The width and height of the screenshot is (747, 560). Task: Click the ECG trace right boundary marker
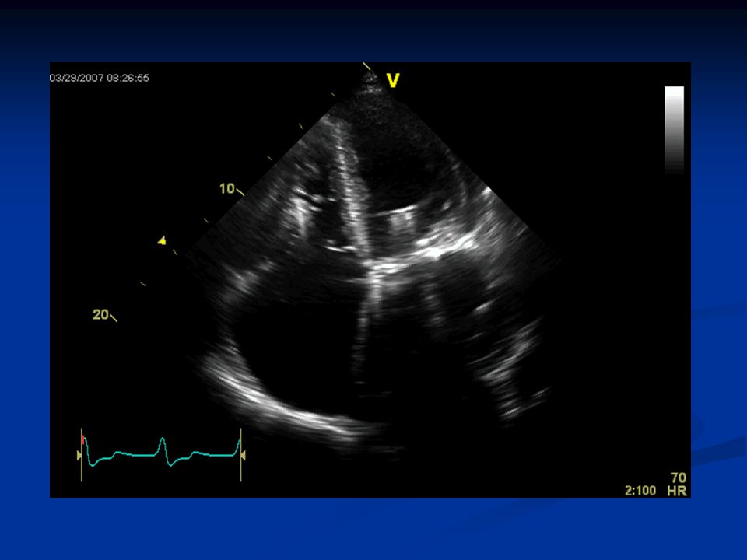point(241,455)
